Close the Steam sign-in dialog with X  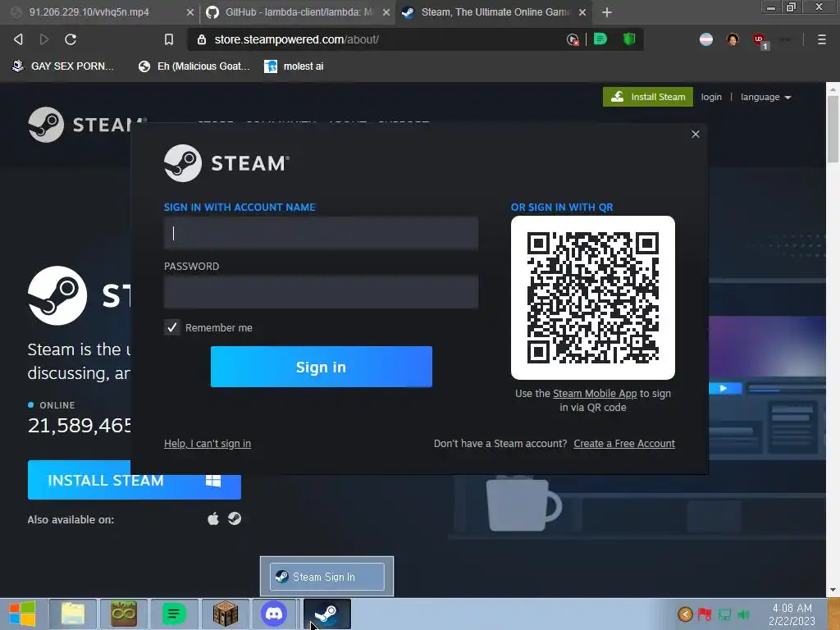pos(696,134)
